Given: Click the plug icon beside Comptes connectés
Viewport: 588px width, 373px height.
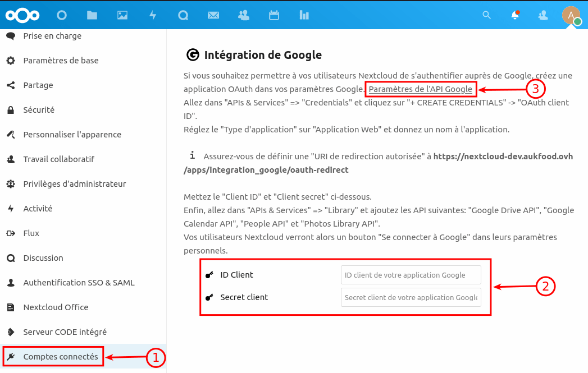Looking at the screenshot, I should [11, 357].
